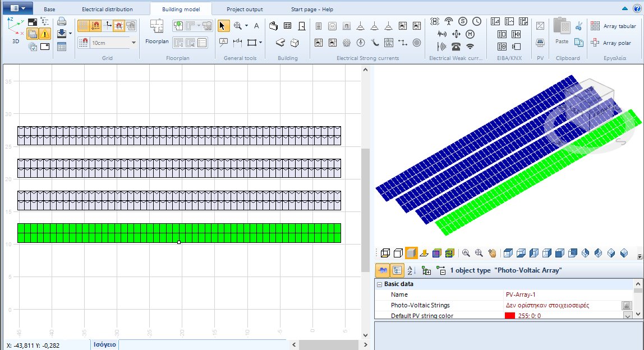
Task: Click the solar panel icon in PV group
Action: (x=540, y=43)
